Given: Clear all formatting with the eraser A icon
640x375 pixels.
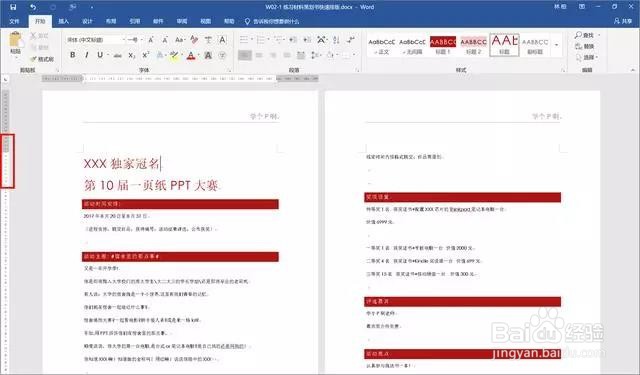Looking at the screenshot, I should coord(194,40).
